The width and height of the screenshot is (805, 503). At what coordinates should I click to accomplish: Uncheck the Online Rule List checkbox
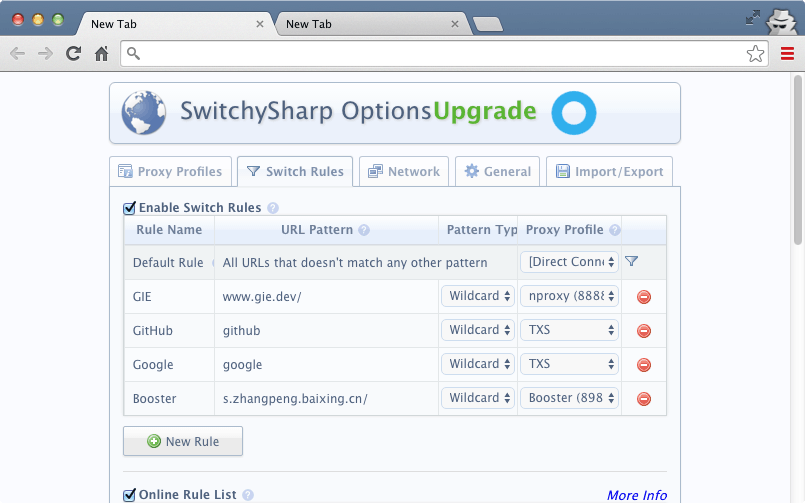(129, 495)
